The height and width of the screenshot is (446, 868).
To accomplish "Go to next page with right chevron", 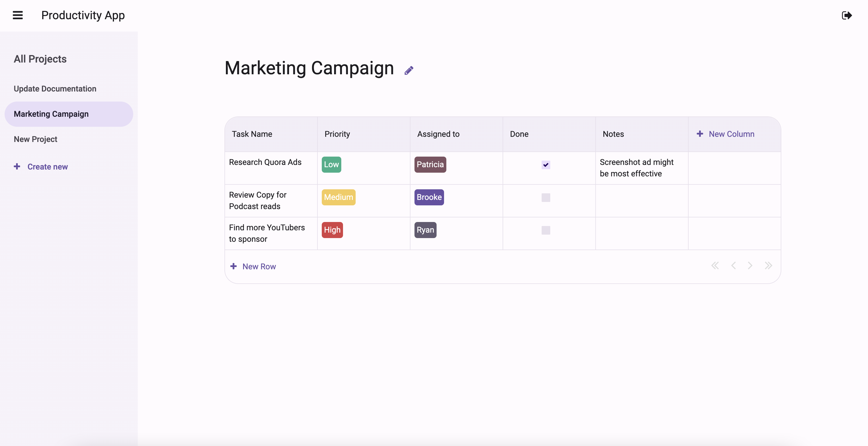I will click(750, 266).
